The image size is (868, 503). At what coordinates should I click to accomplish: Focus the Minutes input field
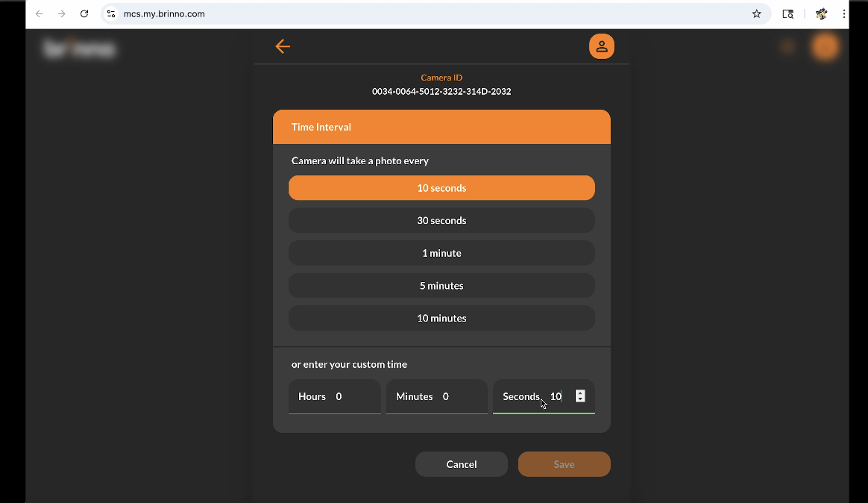click(x=460, y=397)
